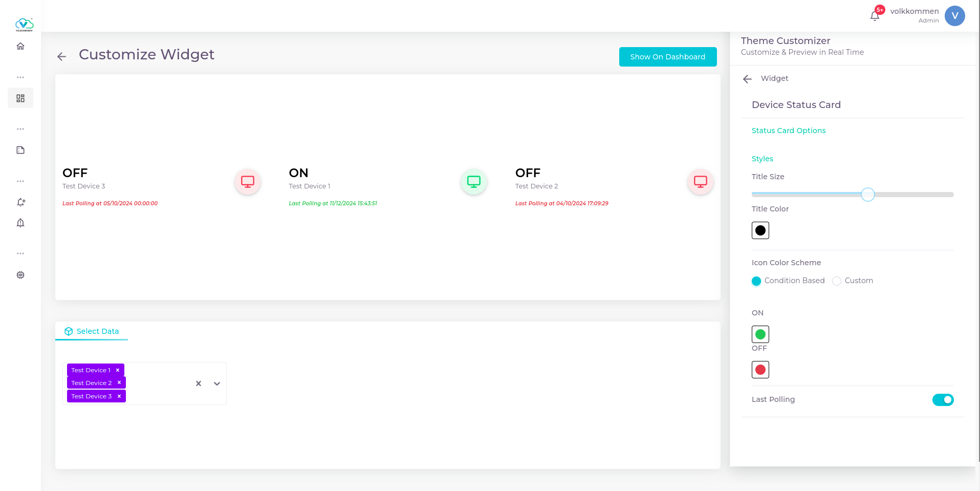Screen dimensions: 980x491
Task: Open the Reports document icon in sidebar
Action: [x=20, y=150]
